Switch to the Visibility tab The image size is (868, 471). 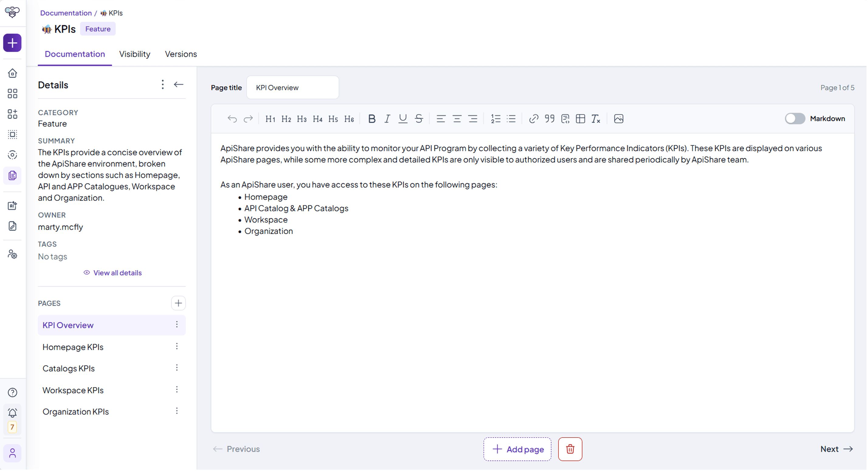tap(135, 54)
